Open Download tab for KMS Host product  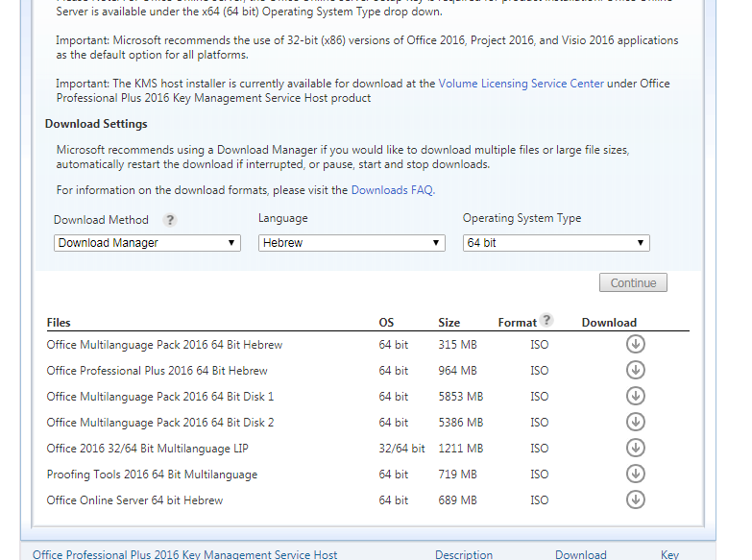581,555
